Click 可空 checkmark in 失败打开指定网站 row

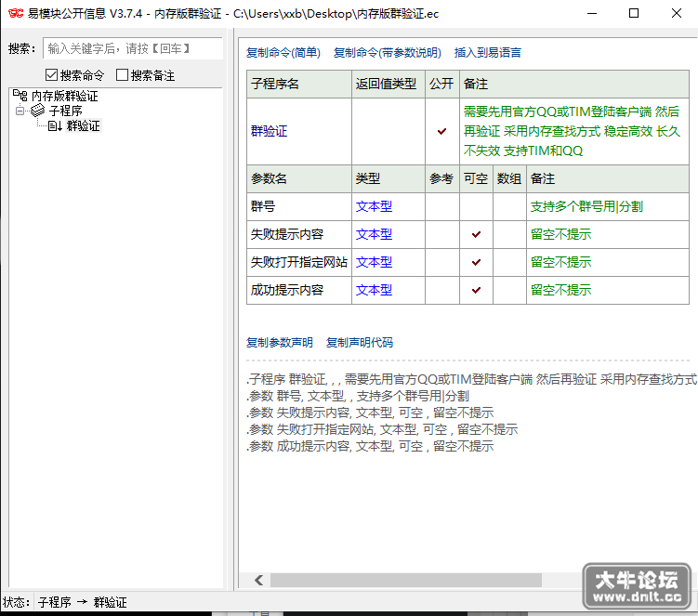[x=476, y=262]
